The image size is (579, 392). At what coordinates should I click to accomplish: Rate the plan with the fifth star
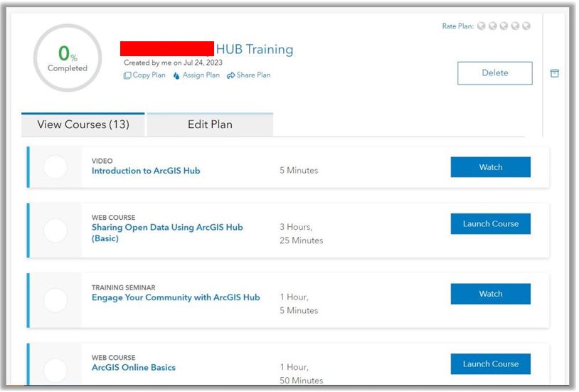tap(526, 26)
